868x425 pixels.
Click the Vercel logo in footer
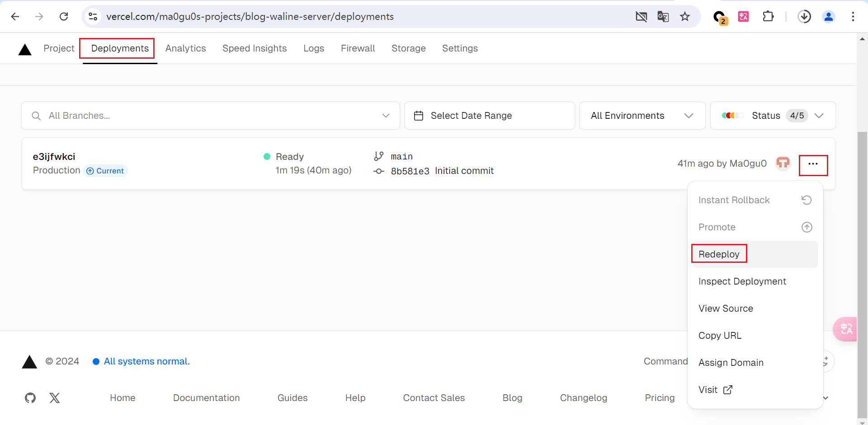[x=29, y=362]
